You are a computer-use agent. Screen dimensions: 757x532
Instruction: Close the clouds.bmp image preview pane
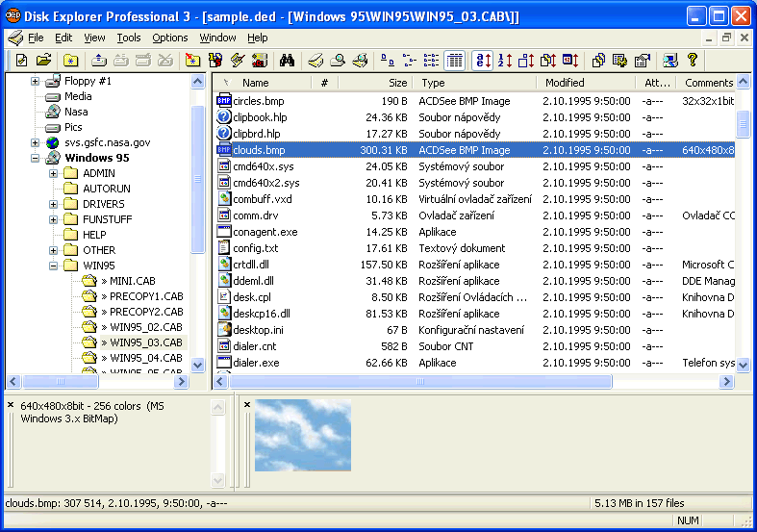(x=248, y=405)
